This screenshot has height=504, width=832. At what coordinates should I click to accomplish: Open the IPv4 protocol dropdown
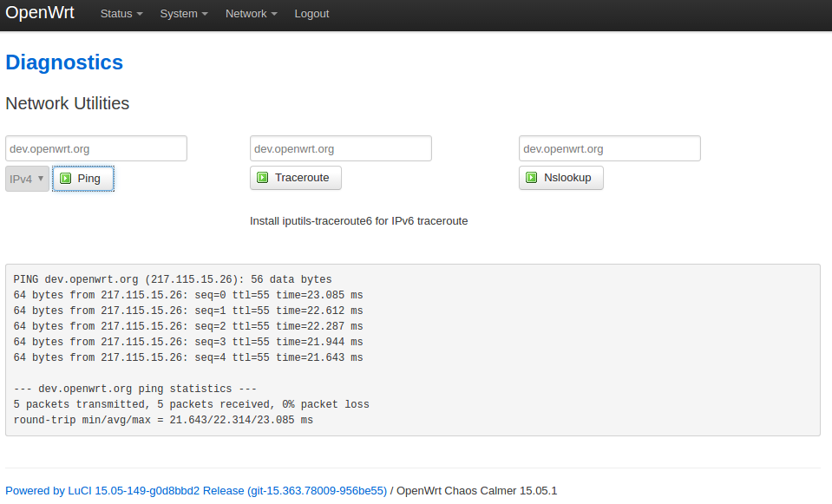27,179
